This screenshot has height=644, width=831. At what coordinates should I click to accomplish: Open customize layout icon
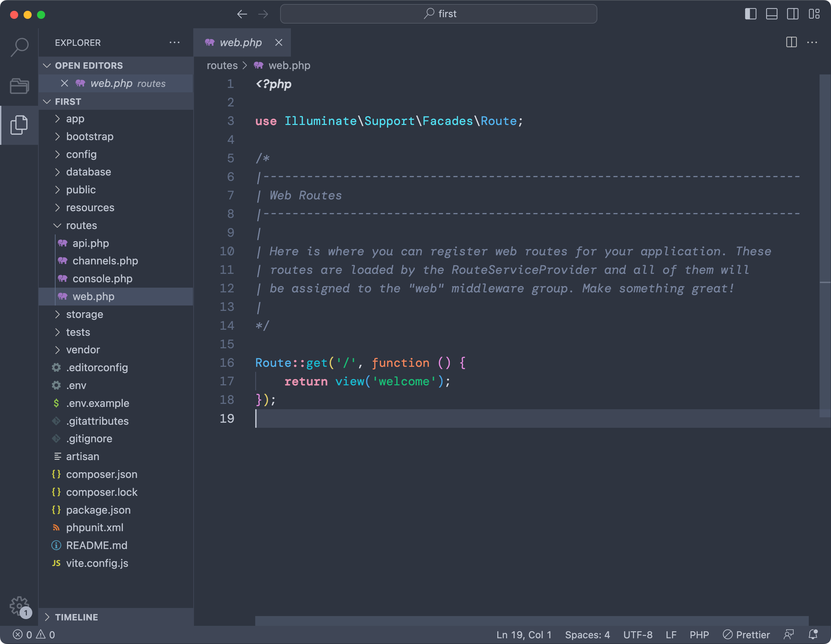pos(814,14)
